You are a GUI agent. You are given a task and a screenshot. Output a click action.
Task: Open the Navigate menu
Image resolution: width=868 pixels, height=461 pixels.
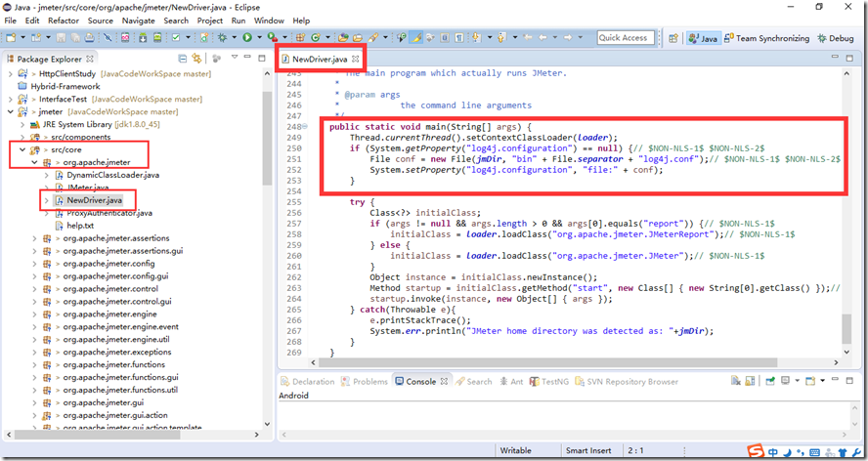coord(139,21)
